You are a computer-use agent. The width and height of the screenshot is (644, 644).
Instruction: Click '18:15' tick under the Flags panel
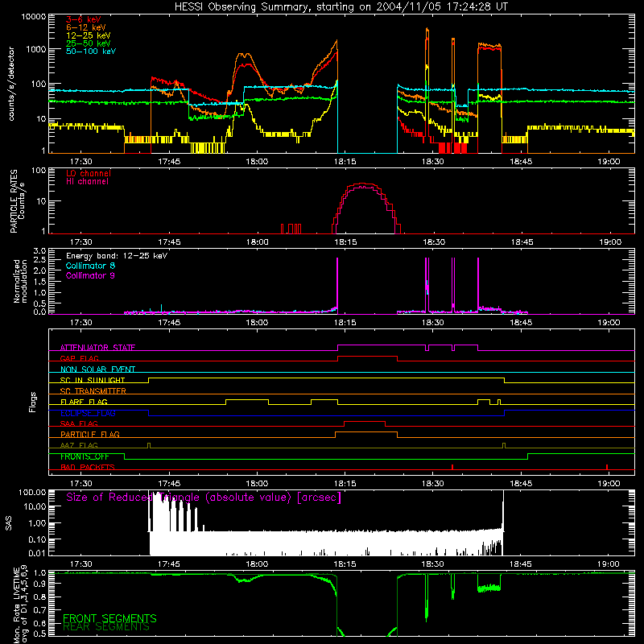345,484
